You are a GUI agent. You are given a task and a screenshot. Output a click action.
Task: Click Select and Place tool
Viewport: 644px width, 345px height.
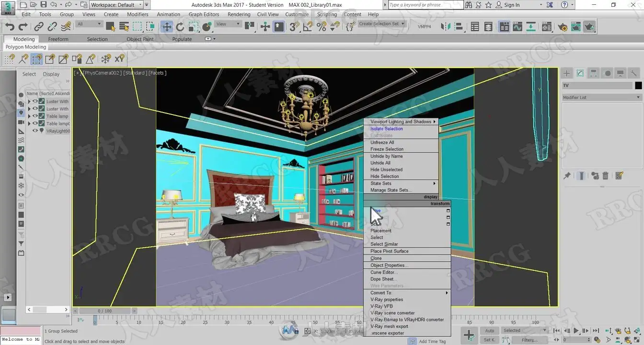(207, 27)
